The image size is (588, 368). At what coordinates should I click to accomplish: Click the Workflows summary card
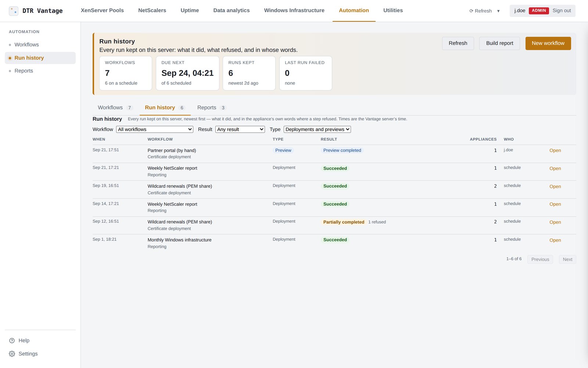tap(126, 73)
